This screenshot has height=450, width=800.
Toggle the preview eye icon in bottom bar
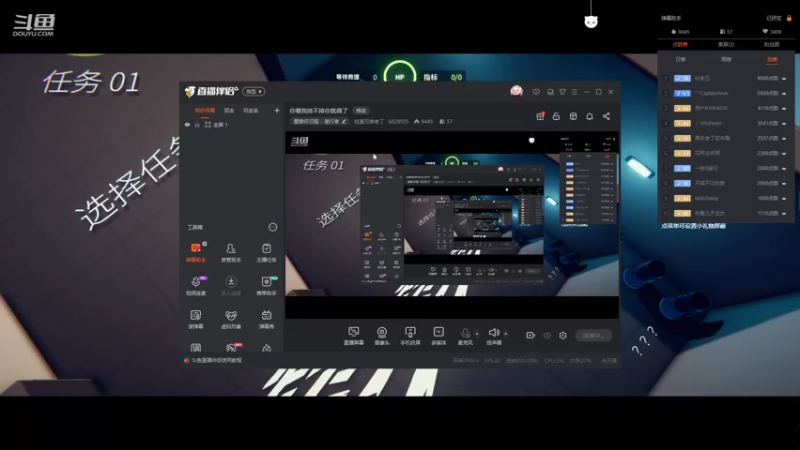[x=546, y=335]
